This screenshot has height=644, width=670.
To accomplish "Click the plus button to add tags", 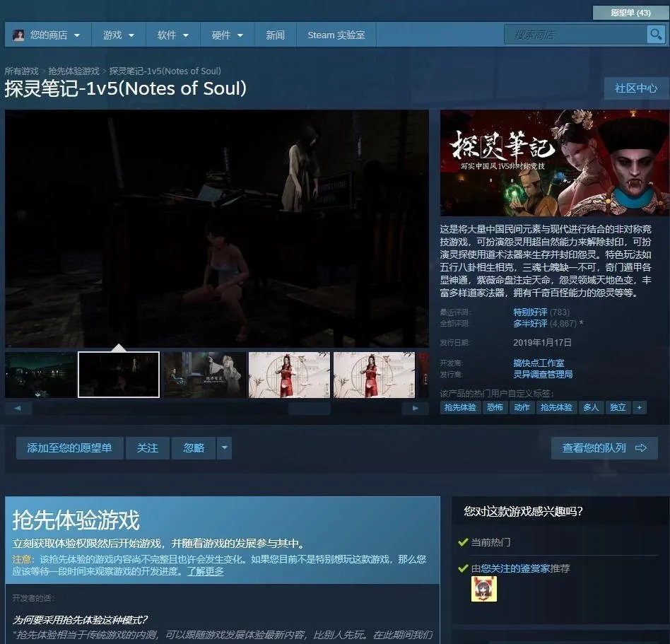I will (639, 407).
